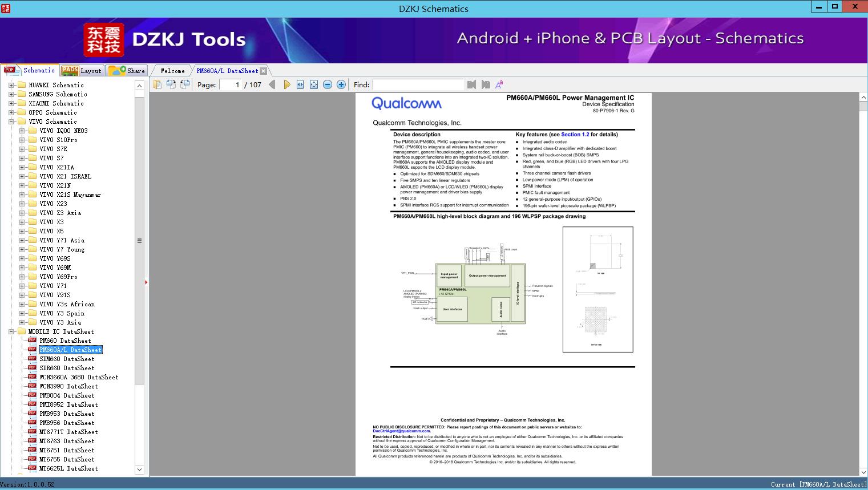Toggle the document outline panel icon

coord(158,84)
